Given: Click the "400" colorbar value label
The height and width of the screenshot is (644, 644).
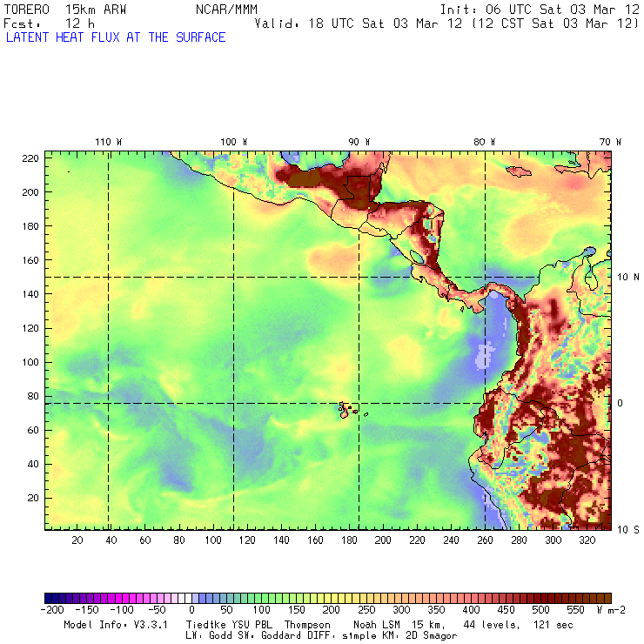Looking at the screenshot, I should tap(471, 610).
